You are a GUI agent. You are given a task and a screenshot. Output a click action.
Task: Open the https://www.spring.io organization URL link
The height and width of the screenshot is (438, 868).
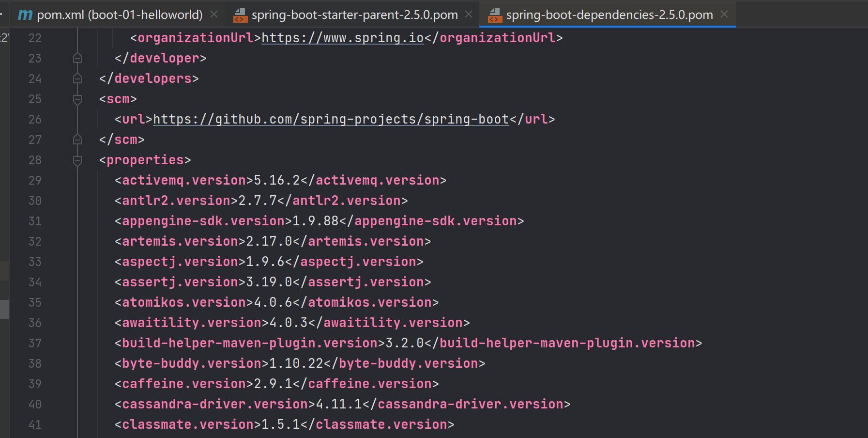click(x=343, y=38)
